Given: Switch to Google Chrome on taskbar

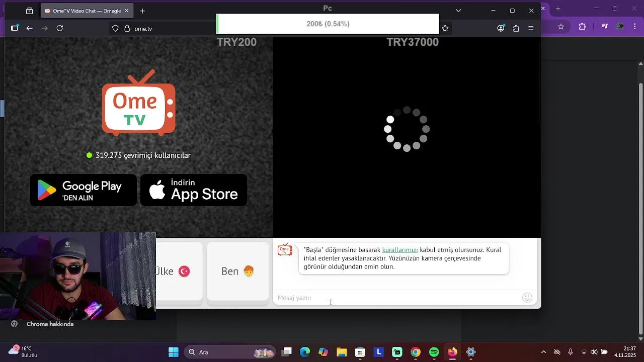Looking at the screenshot, I should click(x=416, y=352).
